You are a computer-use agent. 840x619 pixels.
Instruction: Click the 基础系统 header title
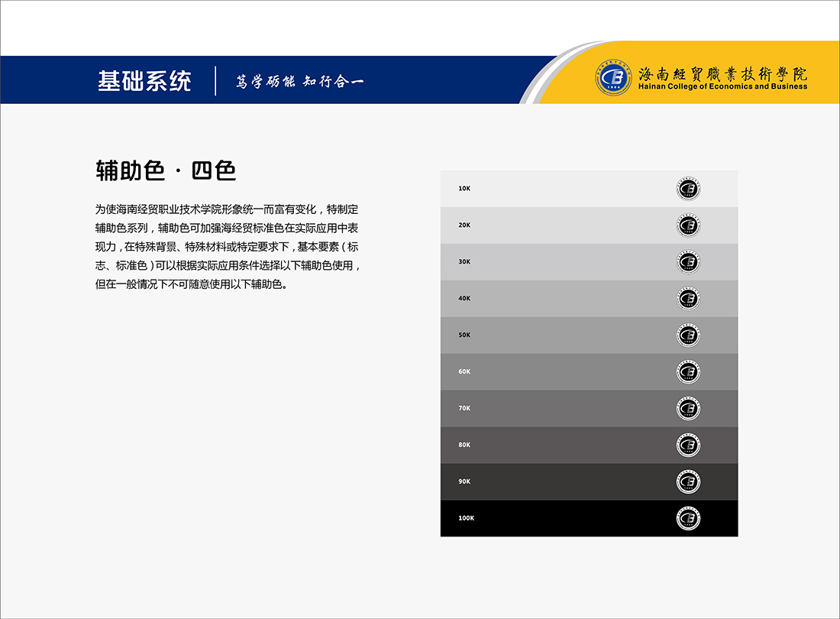click(144, 81)
